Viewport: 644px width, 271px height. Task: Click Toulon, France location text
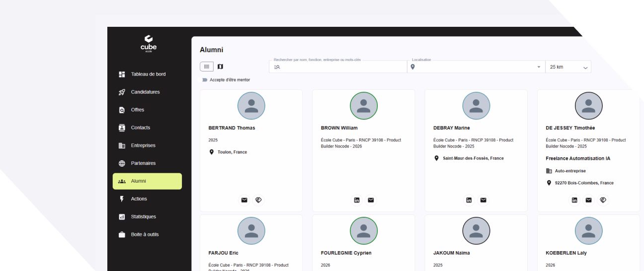232,152
